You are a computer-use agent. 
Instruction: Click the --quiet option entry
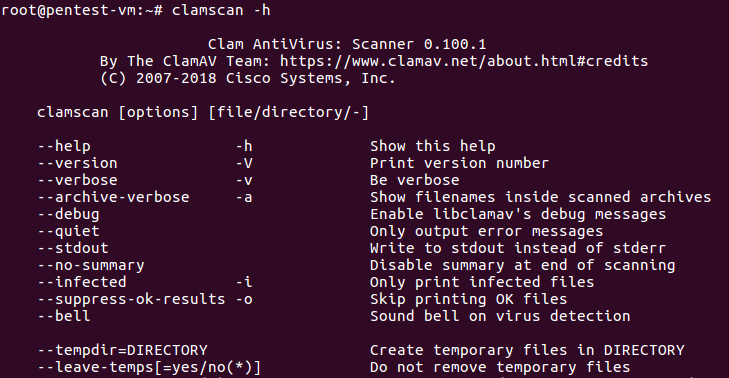[68, 231]
